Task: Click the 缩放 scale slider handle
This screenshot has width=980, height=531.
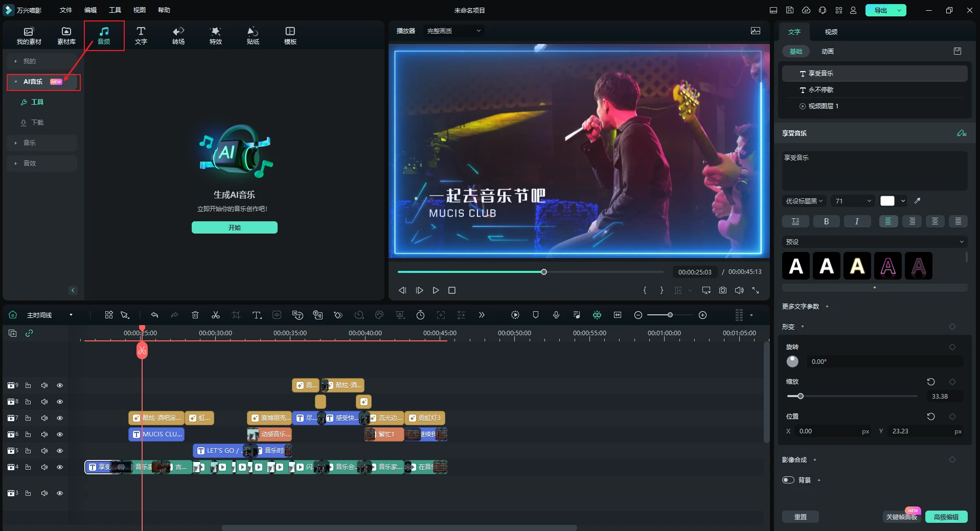Action: [x=801, y=396]
